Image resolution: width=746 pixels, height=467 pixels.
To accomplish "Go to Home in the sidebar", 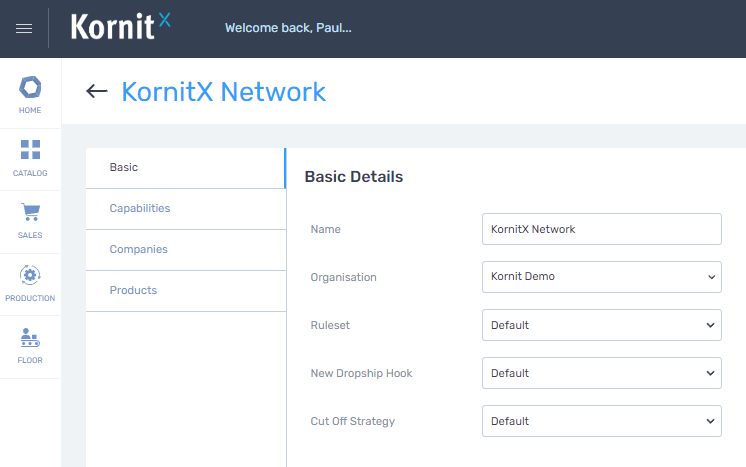I will pos(30,95).
